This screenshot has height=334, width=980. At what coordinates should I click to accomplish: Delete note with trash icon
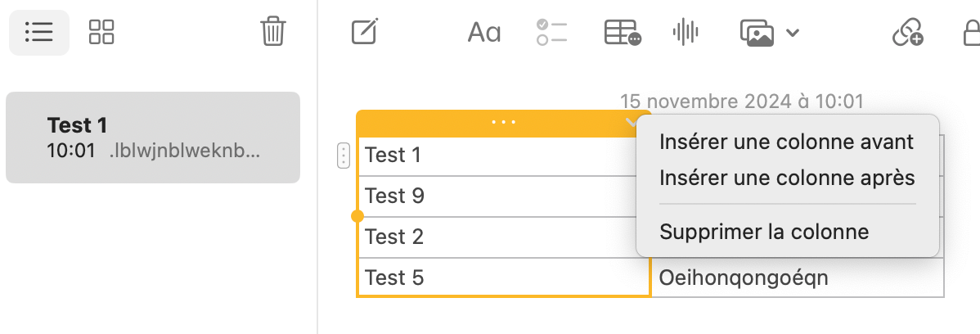272,33
